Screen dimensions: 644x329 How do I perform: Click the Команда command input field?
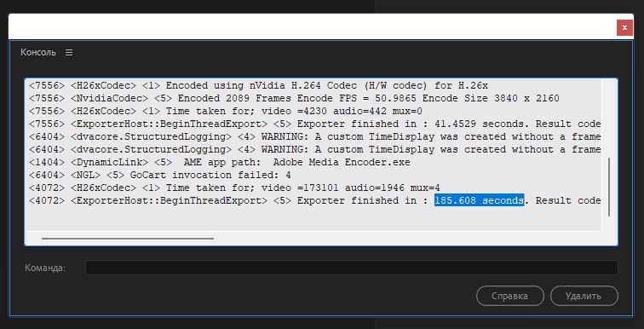tap(351, 268)
